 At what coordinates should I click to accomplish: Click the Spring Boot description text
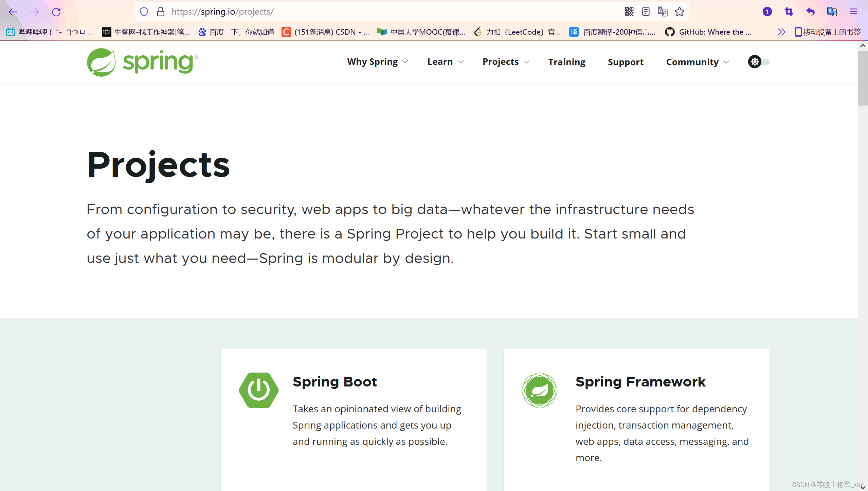[x=377, y=425]
